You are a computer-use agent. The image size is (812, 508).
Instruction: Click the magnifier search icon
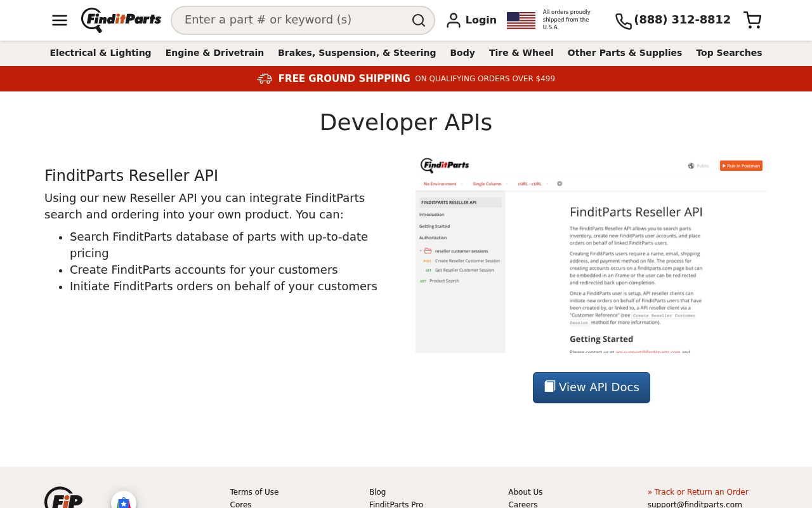click(419, 20)
